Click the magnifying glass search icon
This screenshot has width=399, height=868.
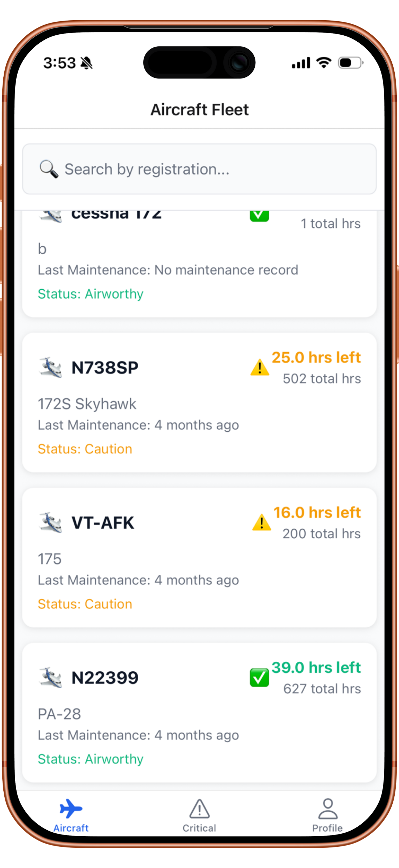(x=48, y=169)
